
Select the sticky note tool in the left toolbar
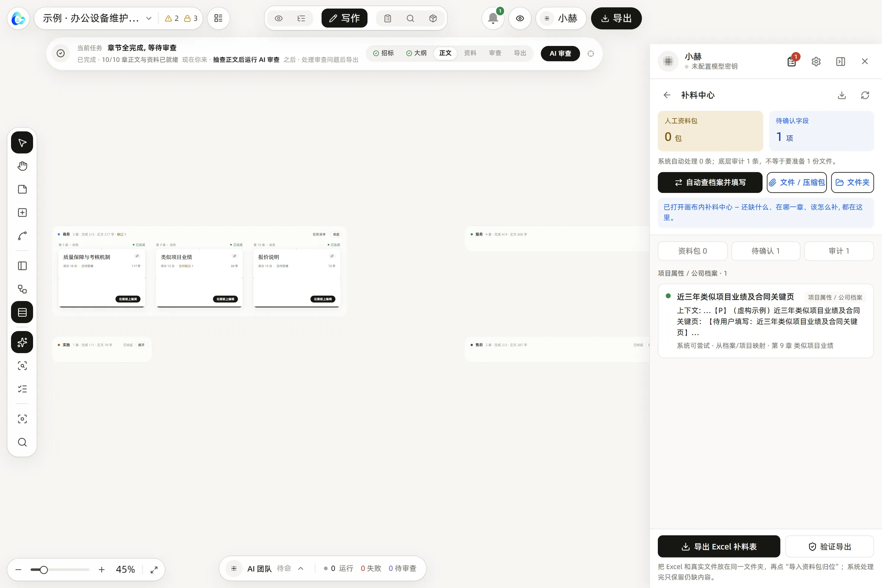pyautogui.click(x=22, y=189)
